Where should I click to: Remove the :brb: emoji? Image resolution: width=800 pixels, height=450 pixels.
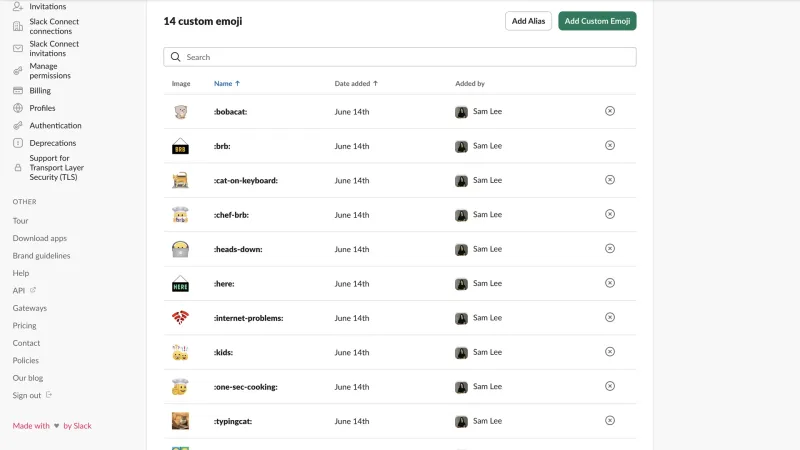(610, 145)
